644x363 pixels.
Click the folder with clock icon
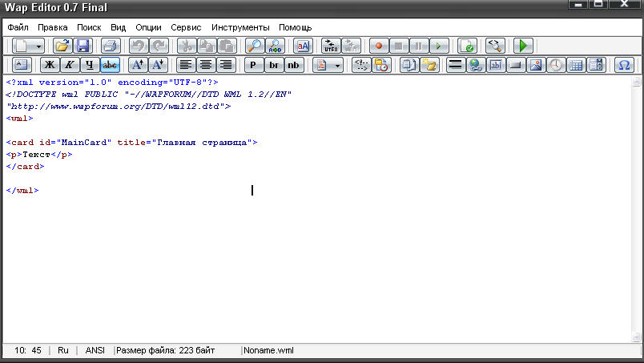point(381,65)
